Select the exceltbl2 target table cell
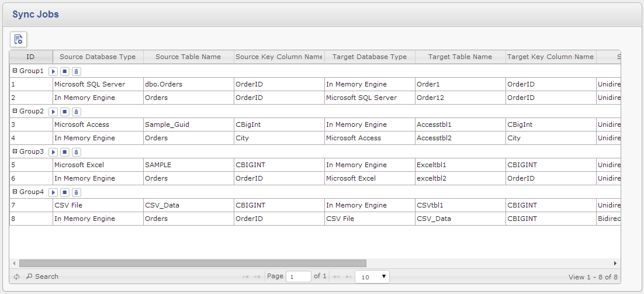Viewport: 644px width, 294px height. 461,178
